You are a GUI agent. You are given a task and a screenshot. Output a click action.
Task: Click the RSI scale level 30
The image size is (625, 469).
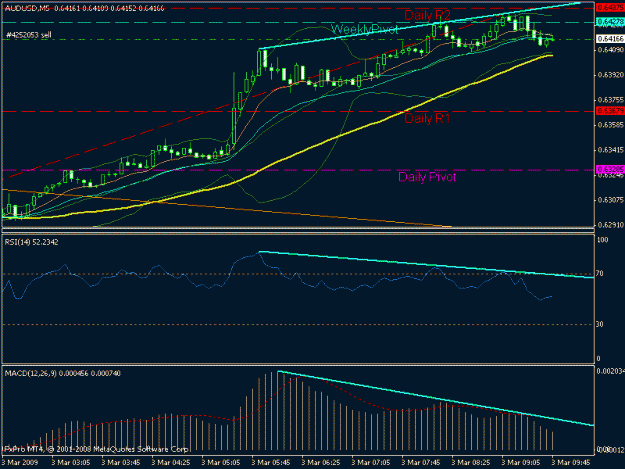pyautogui.click(x=600, y=324)
